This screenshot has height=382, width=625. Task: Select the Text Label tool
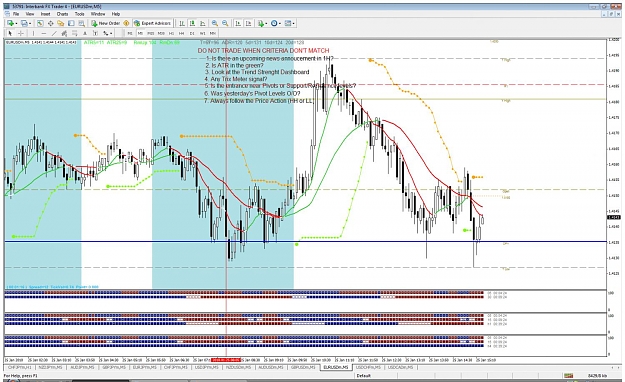point(95,33)
